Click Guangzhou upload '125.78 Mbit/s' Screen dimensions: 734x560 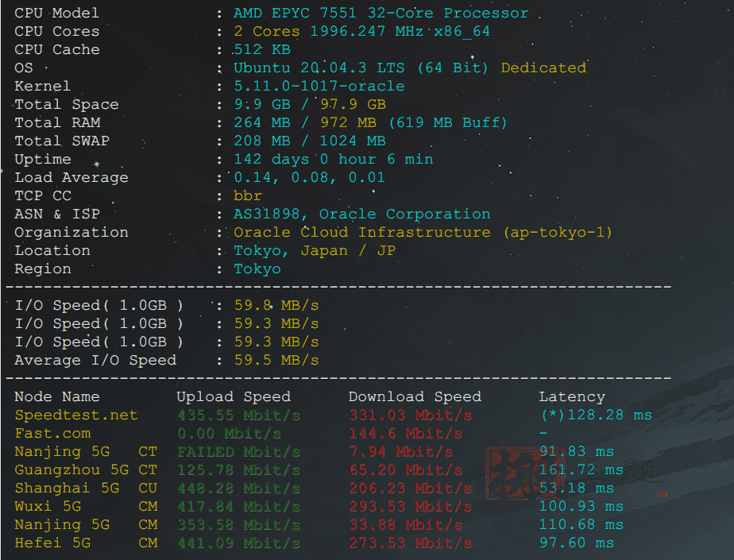pyautogui.click(x=239, y=469)
